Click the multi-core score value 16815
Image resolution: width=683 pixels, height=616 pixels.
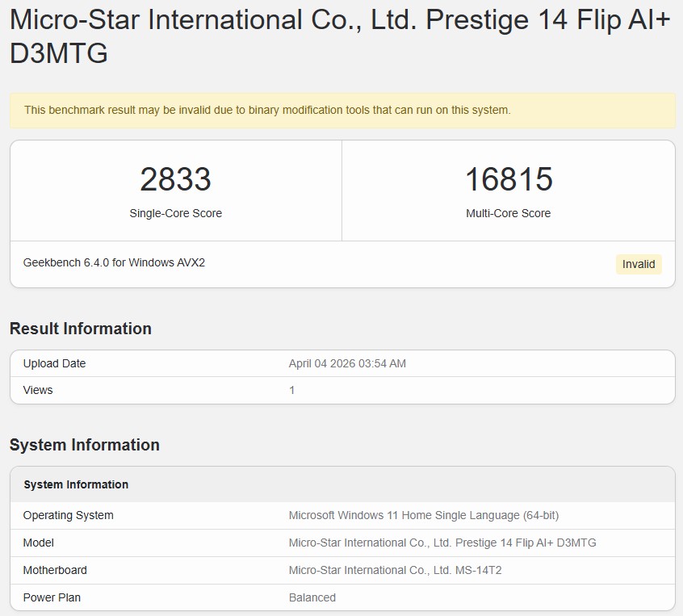click(509, 179)
